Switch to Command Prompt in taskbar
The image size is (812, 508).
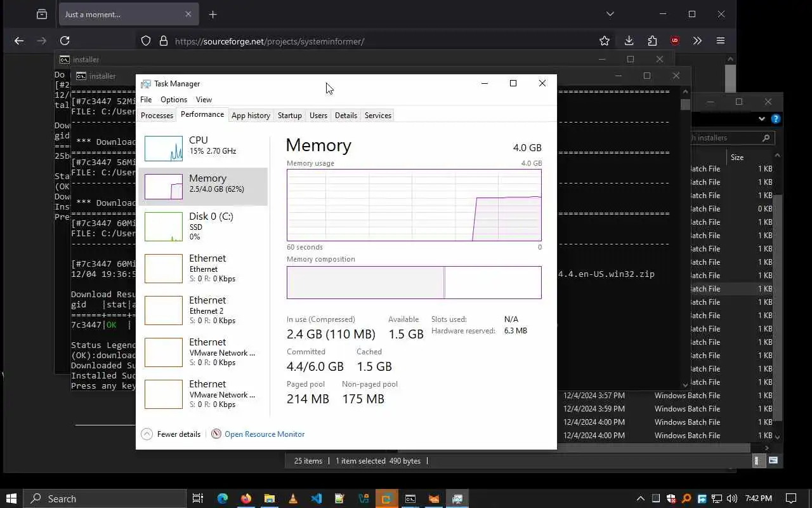coord(410,498)
